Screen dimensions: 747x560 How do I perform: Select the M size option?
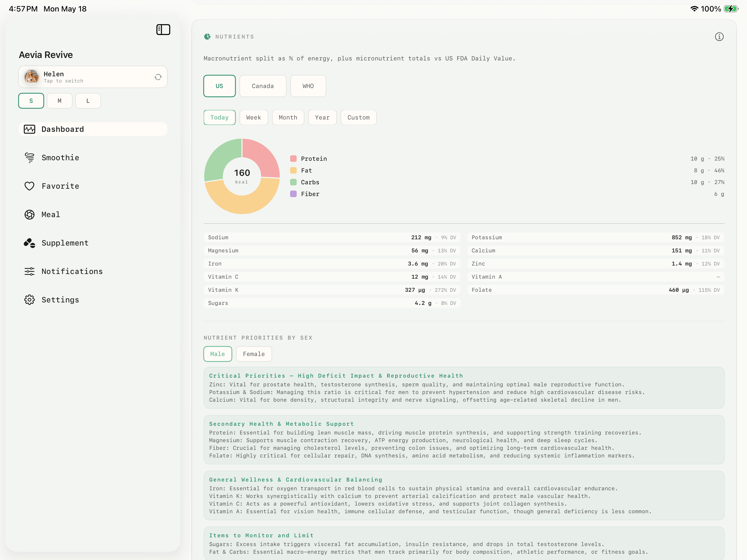[59, 101]
